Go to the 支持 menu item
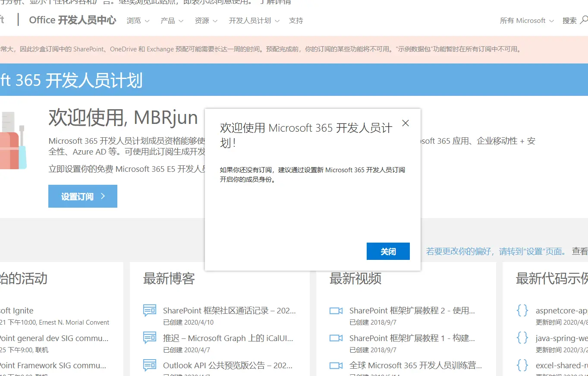 (x=296, y=20)
